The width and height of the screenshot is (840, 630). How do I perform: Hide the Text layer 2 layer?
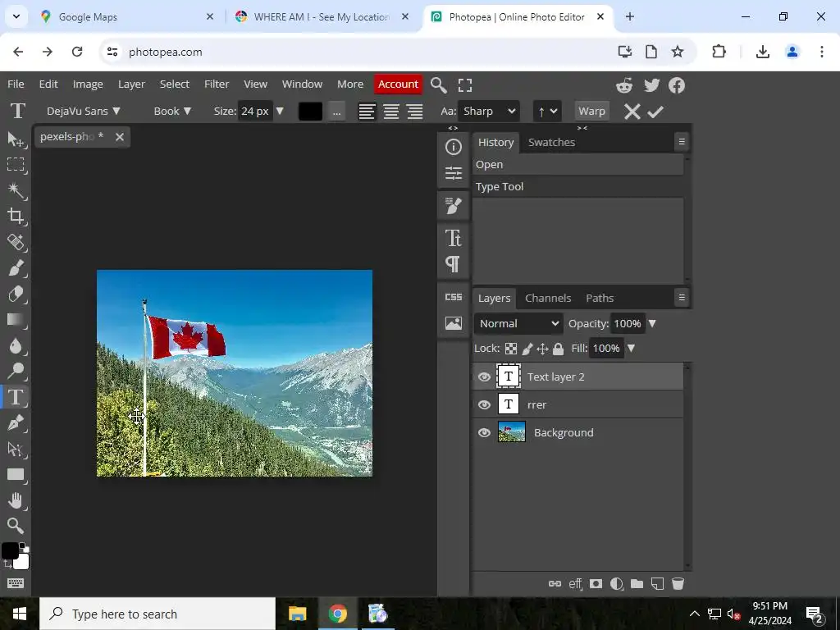(484, 377)
